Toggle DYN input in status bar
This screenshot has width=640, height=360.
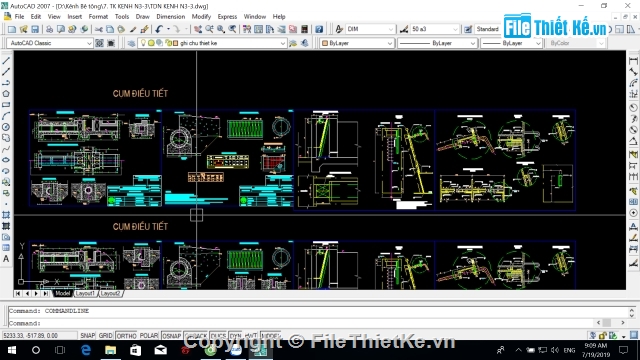coord(236,336)
